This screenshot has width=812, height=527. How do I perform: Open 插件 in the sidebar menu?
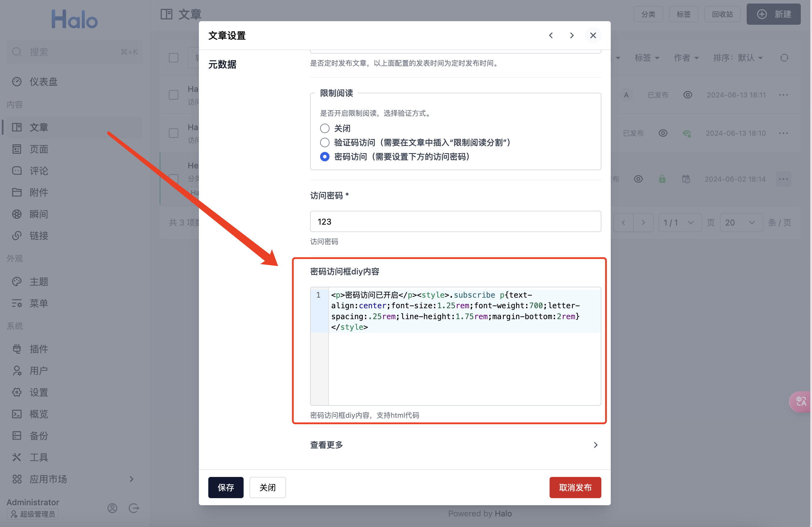click(74, 349)
